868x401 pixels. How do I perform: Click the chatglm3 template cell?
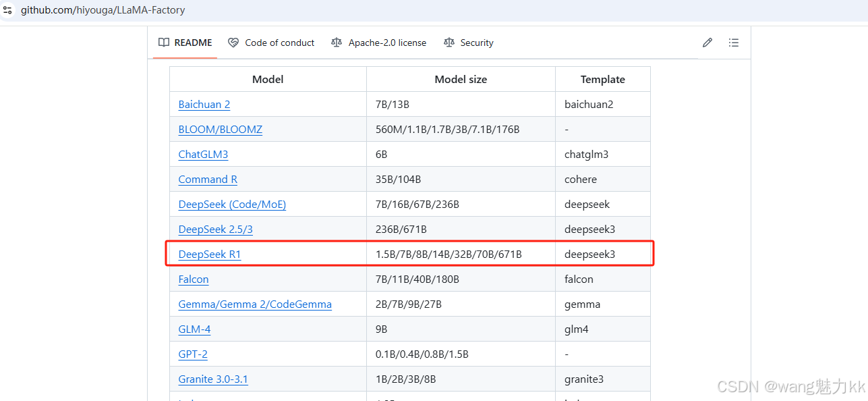603,155
